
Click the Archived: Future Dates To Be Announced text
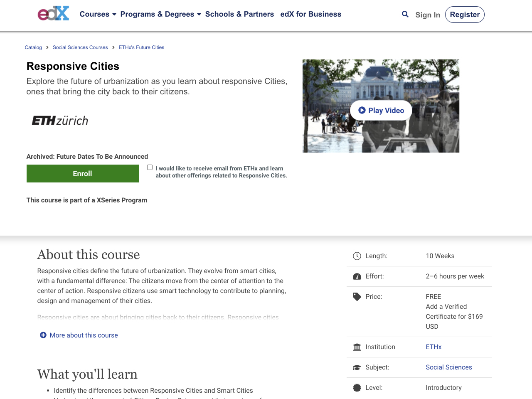[87, 157]
